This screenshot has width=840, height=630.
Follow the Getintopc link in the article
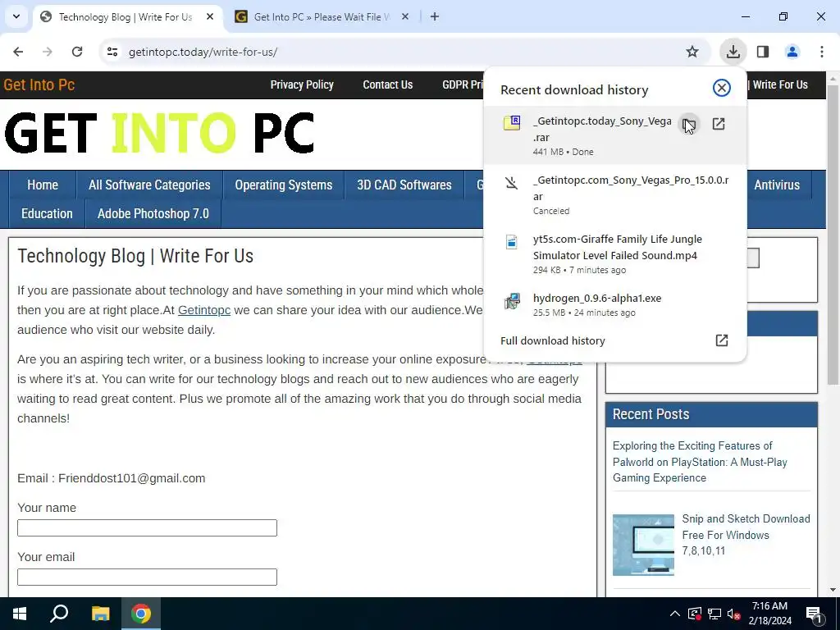(204, 310)
